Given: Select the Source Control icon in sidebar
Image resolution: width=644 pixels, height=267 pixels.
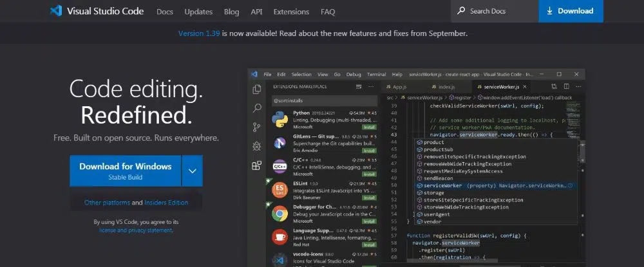Looking at the screenshot, I should [257, 127].
